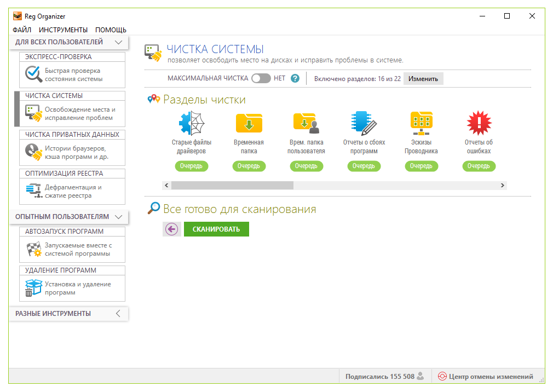Toggle Очередь badge under Врем. папка пользователя
Image resolution: width=553 pixels, height=392 pixels.
tap(307, 166)
